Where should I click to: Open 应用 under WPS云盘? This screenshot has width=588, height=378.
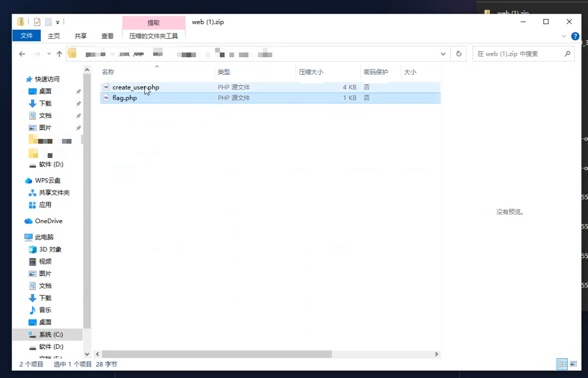45,205
